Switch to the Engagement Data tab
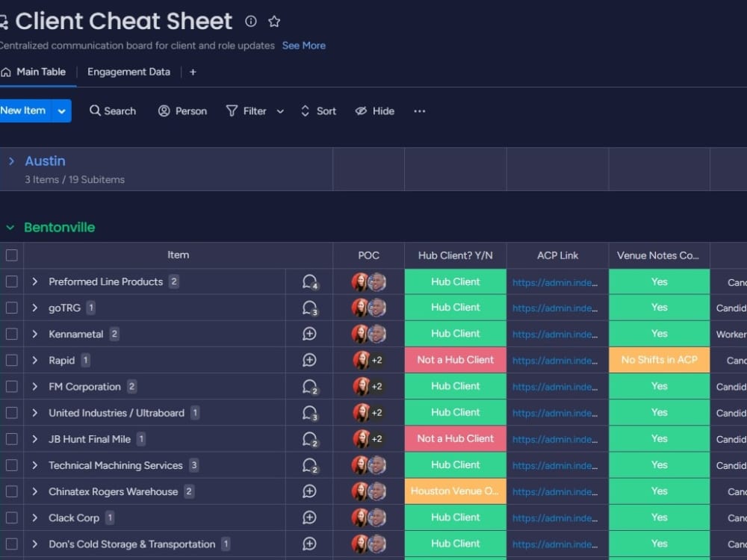Viewport: 747px width, 560px height. [128, 72]
